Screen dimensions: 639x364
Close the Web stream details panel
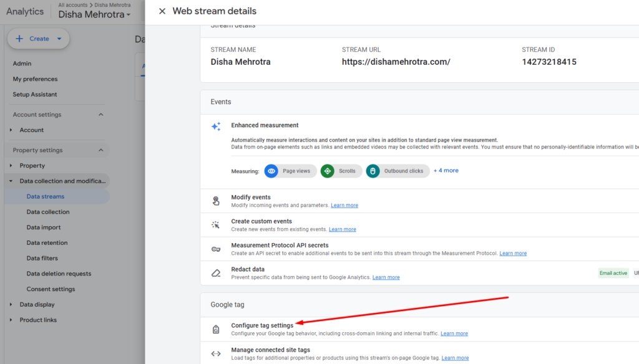[x=162, y=11]
